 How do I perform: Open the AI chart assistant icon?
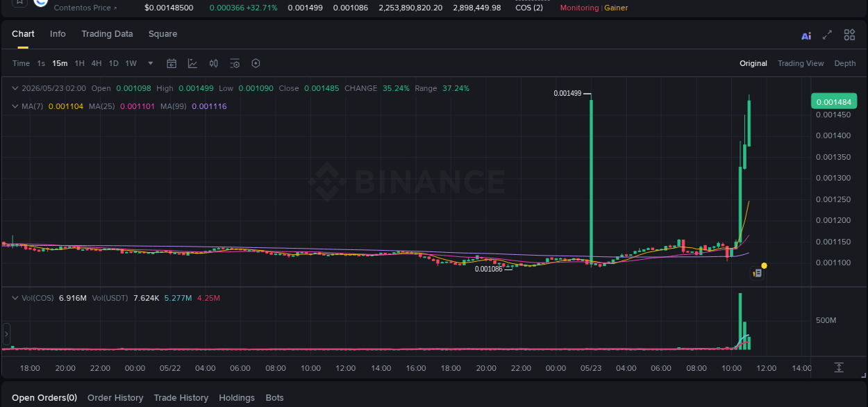click(806, 36)
